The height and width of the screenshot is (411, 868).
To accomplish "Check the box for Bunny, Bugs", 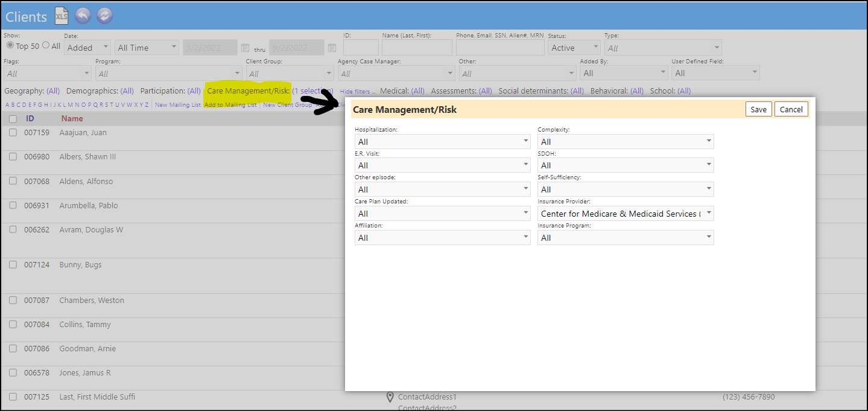I will pos(13,265).
